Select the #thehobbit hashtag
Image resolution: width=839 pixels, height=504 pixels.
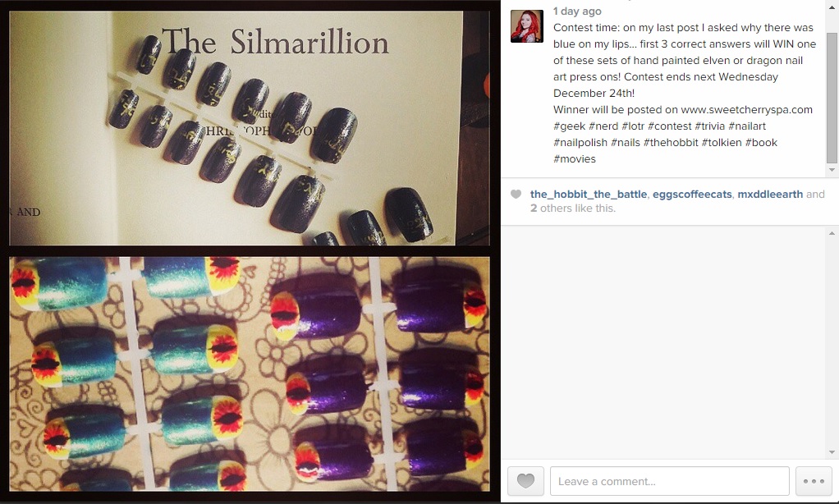671,143
